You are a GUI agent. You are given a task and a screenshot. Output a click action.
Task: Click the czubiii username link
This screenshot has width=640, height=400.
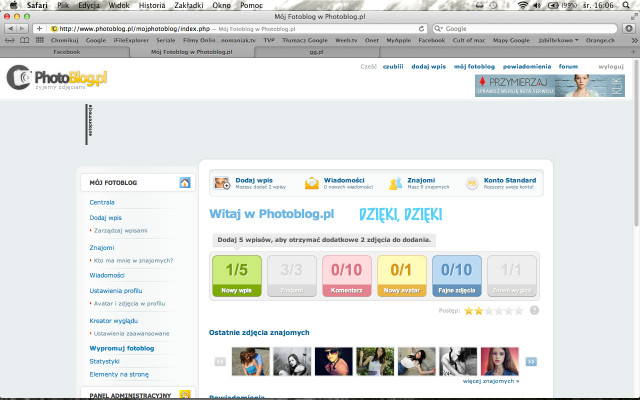(x=393, y=67)
